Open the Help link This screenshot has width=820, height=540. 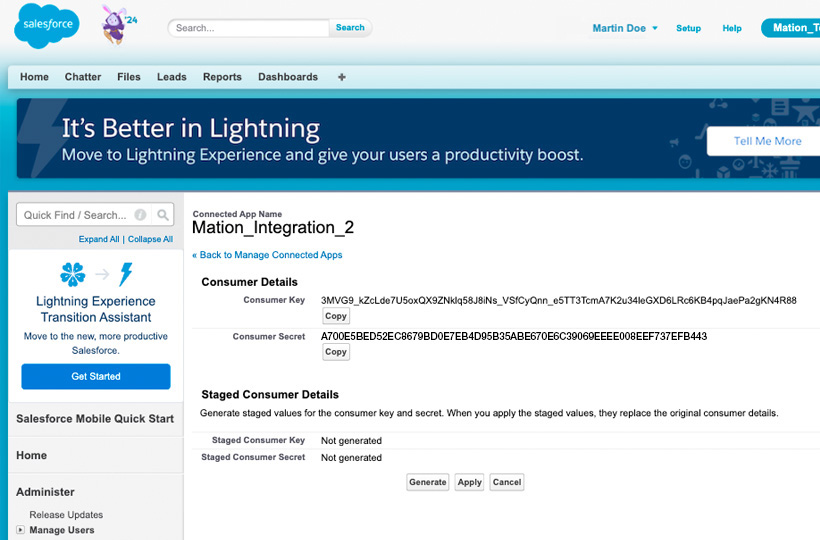[x=732, y=28]
